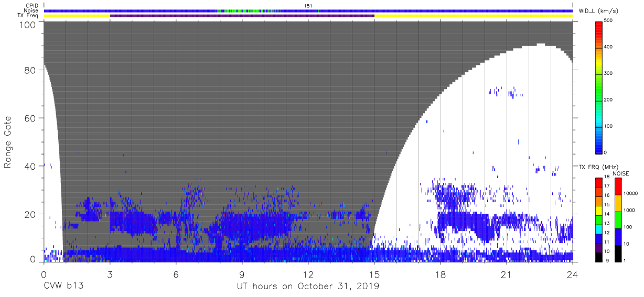Viewport: 644px width, 297px height.
Task: Click the 15 tick on TX FRQ legend
Action: [607, 204]
